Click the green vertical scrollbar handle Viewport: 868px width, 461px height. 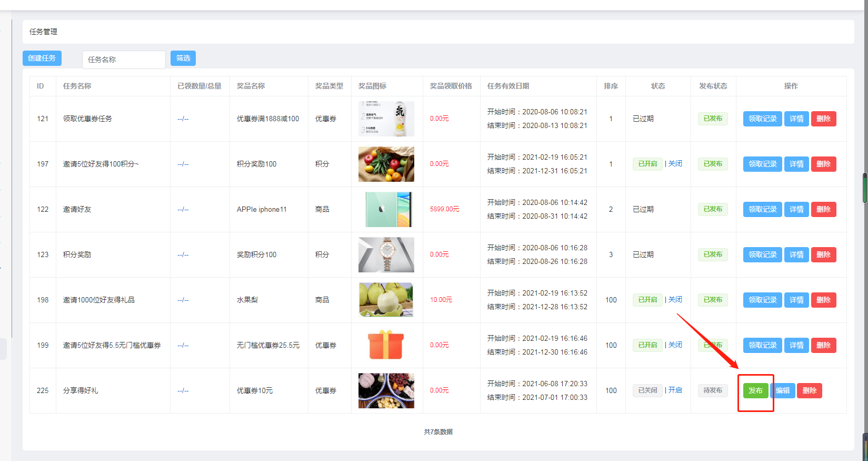point(864,188)
